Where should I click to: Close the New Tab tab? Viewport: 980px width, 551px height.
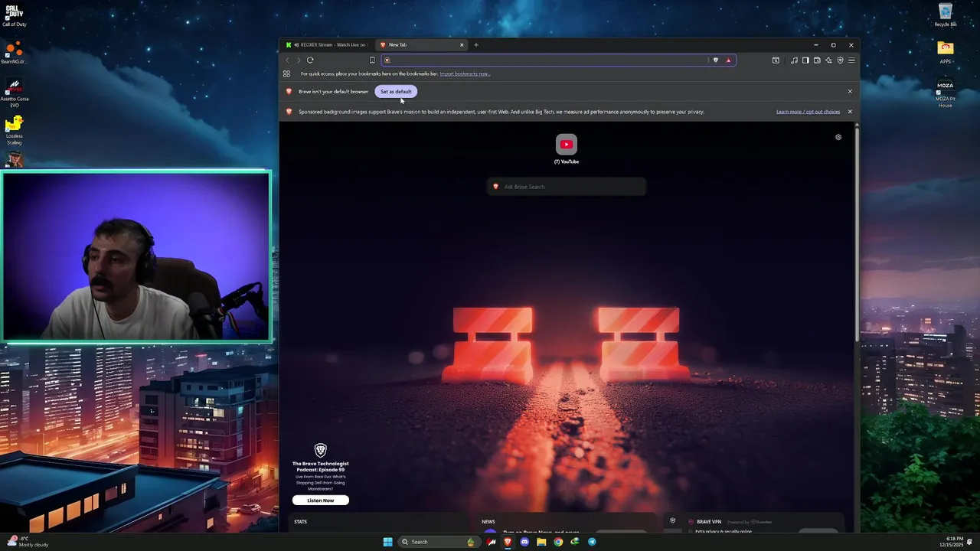462,44
